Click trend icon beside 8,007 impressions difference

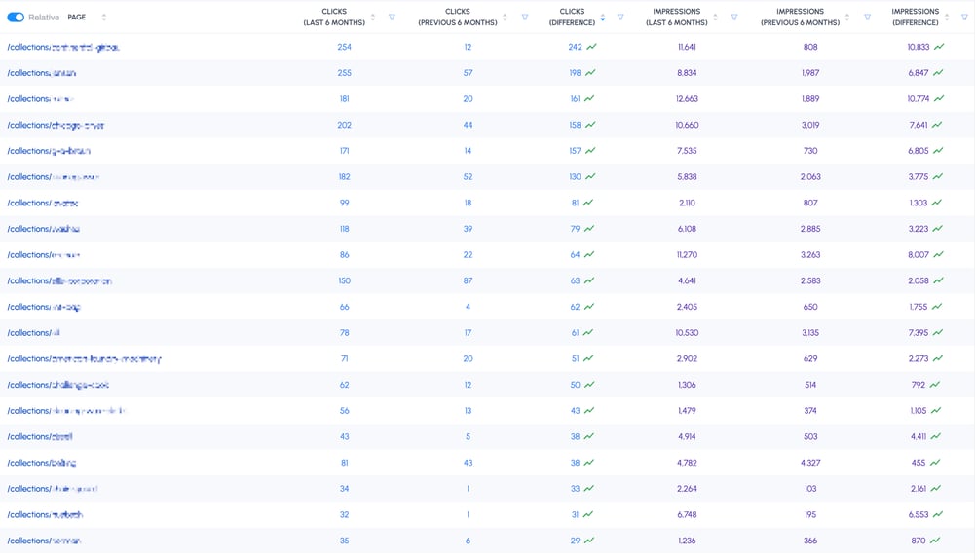click(x=938, y=255)
